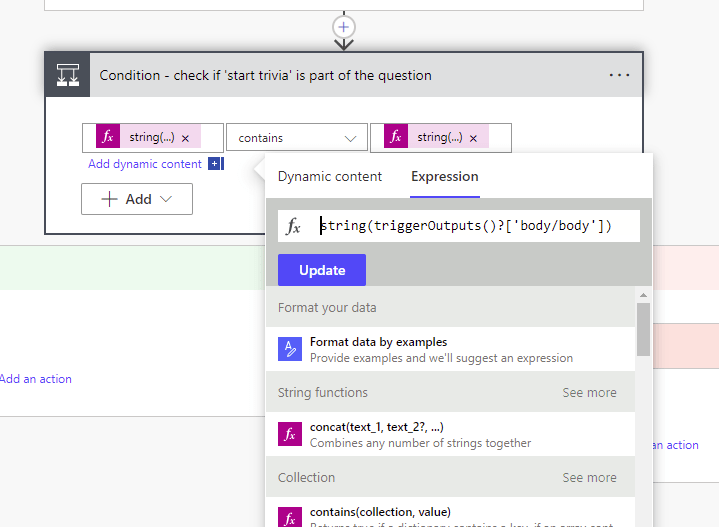Image resolution: width=719 pixels, height=527 pixels.
Task: Click the expression formula input field
Action: [470, 226]
